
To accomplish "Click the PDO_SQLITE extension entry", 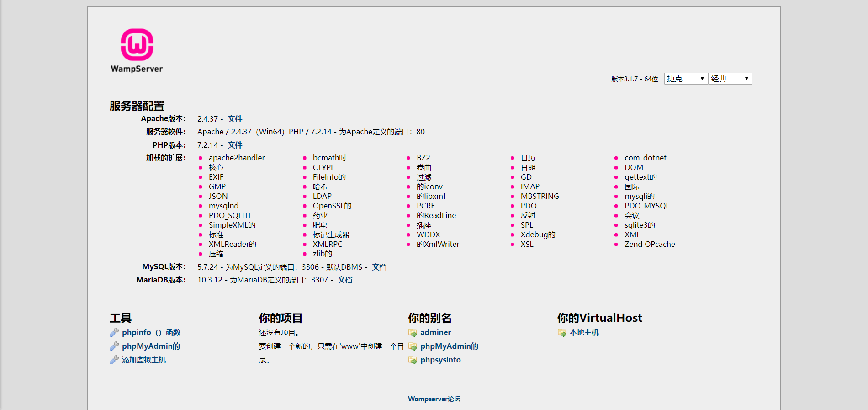I will pyautogui.click(x=230, y=215).
